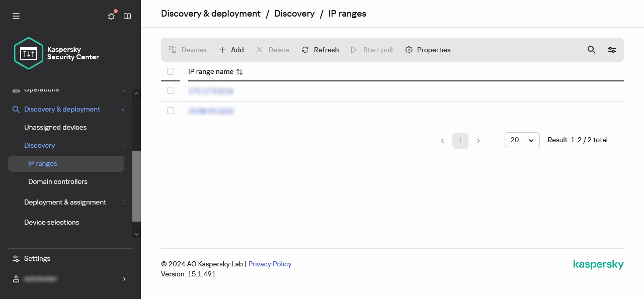Click the Result: 1-2 / 2 total text
The image size is (644, 299).
pyautogui.click(x=578, y=140)
